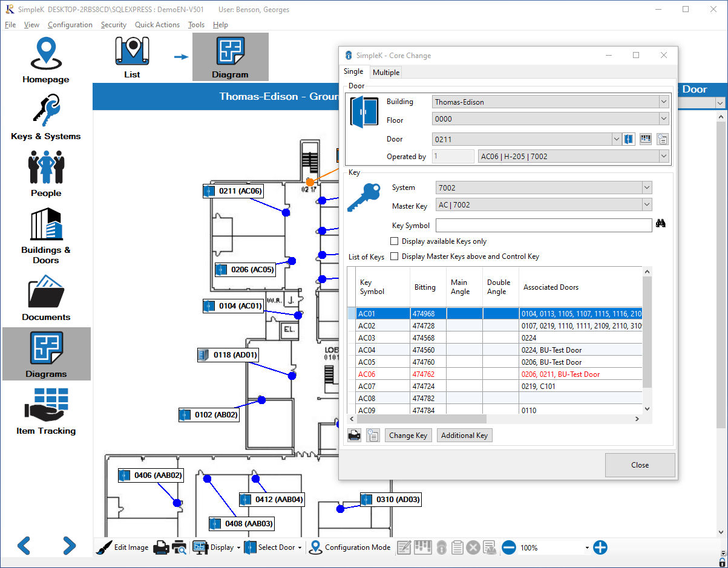The width and height of the screenshot is (728, 568).
Task: Check Display Master Keys above and Control Key
Action: (395, 256)
